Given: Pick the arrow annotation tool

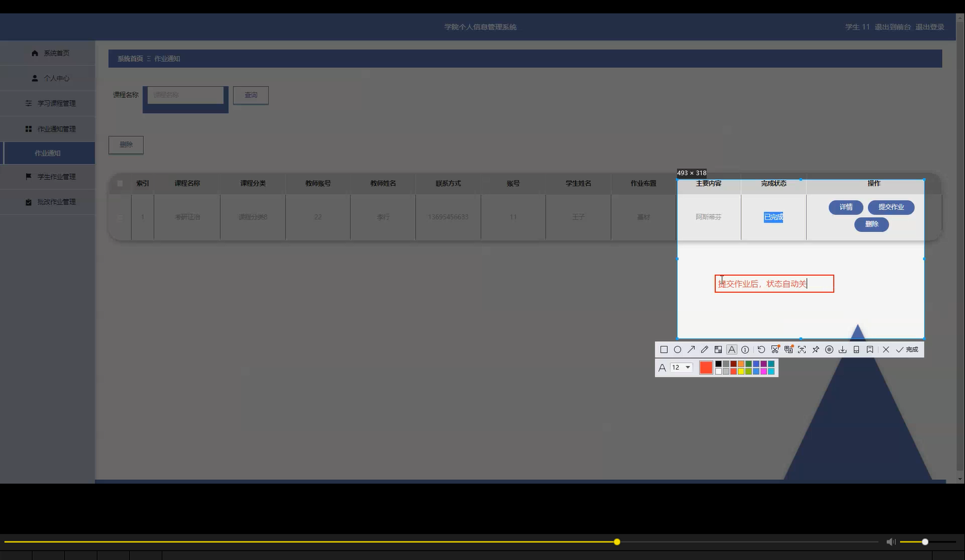Looking at the screenshot, I should coord(691,349).
